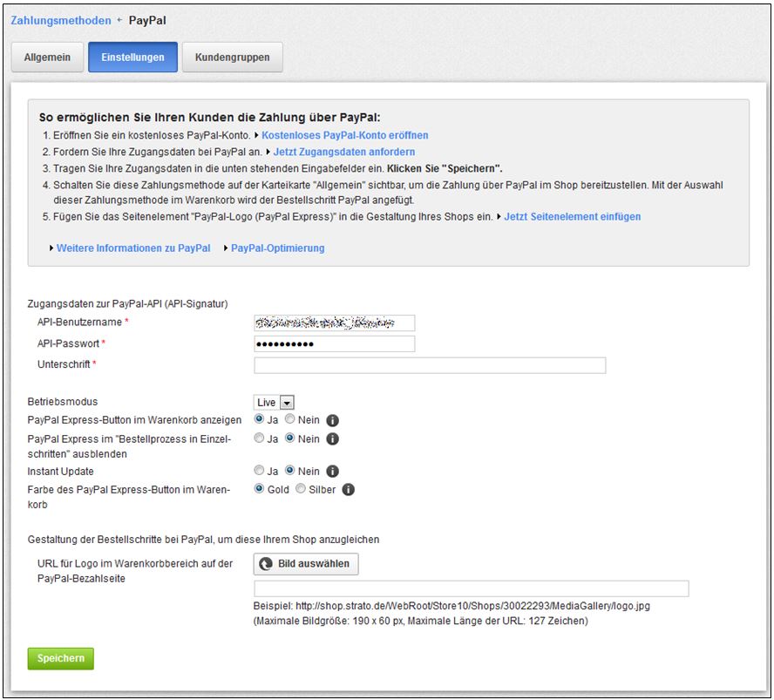Go to Zahlungsmethoden breadcrumb link
774x700 pixels.
point(61,20)
